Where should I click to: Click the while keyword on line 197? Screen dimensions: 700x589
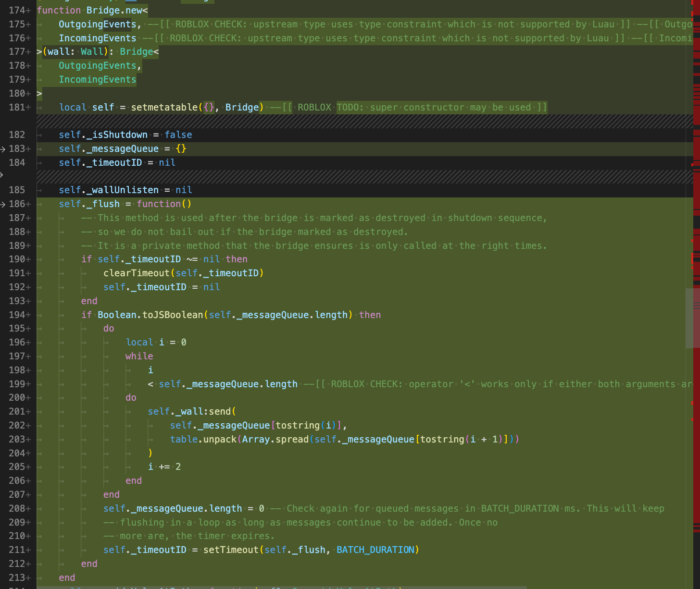[139, 356]
